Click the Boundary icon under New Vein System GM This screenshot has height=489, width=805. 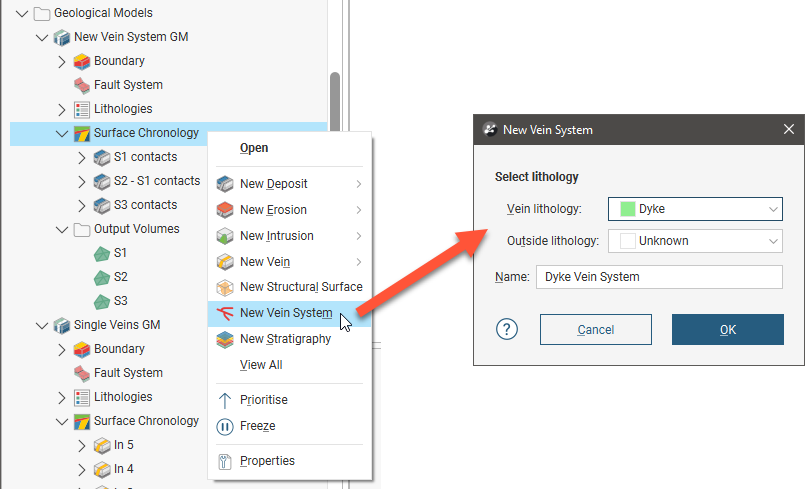(x=82, y=61)
